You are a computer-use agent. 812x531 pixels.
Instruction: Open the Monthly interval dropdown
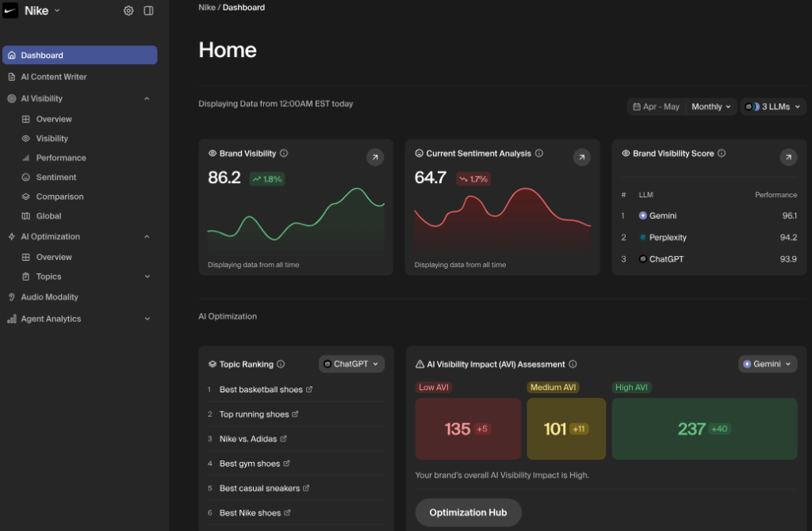point(711,107)
